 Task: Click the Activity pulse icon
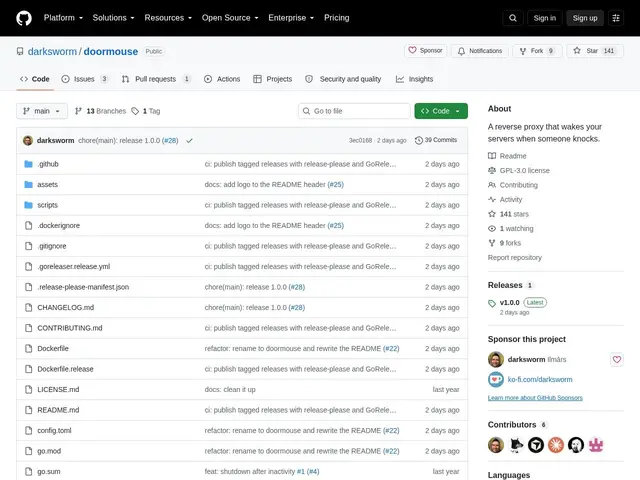(x=492, y=199)
